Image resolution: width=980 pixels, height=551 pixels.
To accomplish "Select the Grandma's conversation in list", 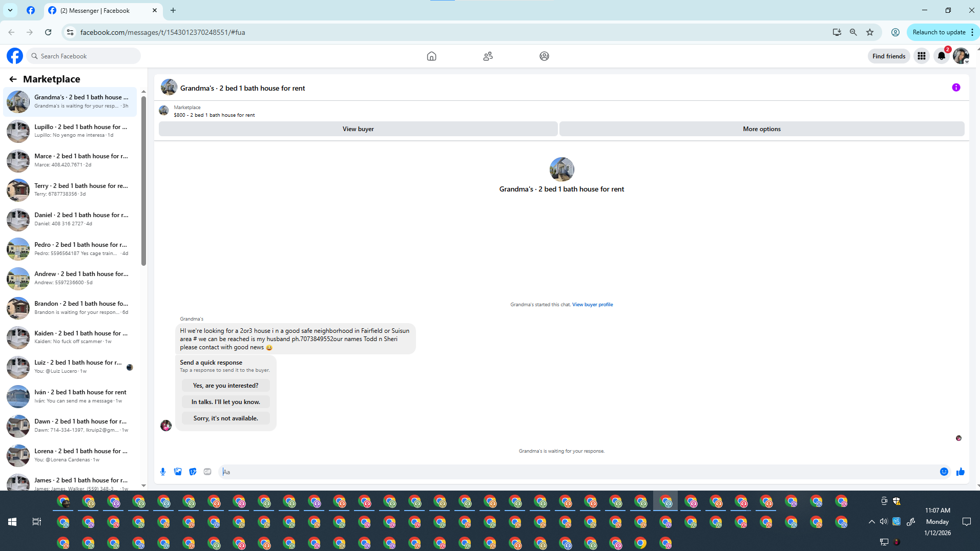I will [71, 101].
